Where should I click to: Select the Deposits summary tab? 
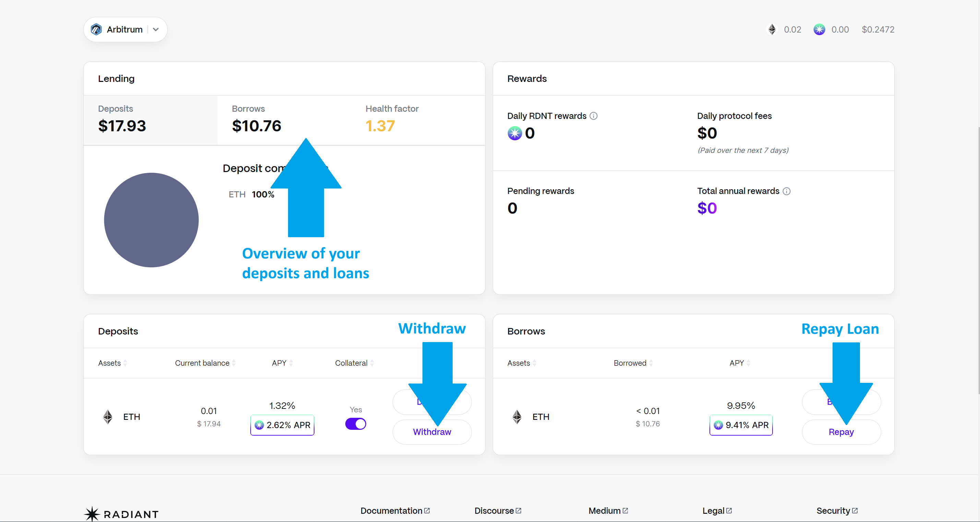click(150, 120)
